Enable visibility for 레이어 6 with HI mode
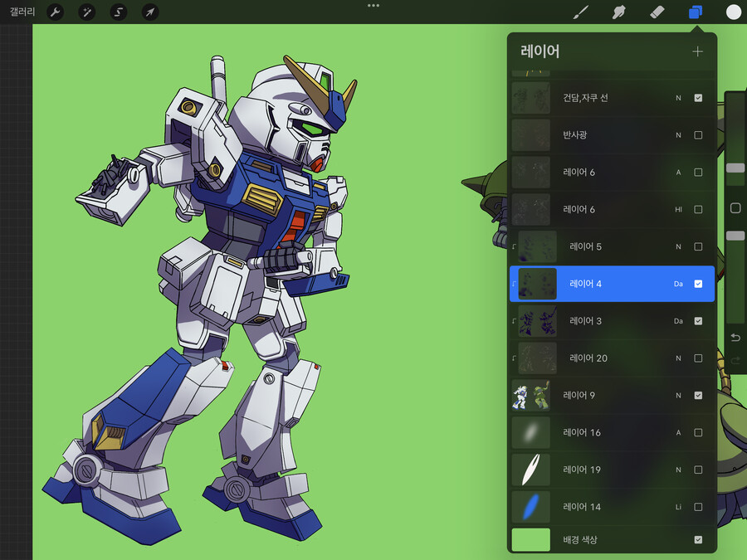Screen dimensions: 747x560 (x=698, y=210)
